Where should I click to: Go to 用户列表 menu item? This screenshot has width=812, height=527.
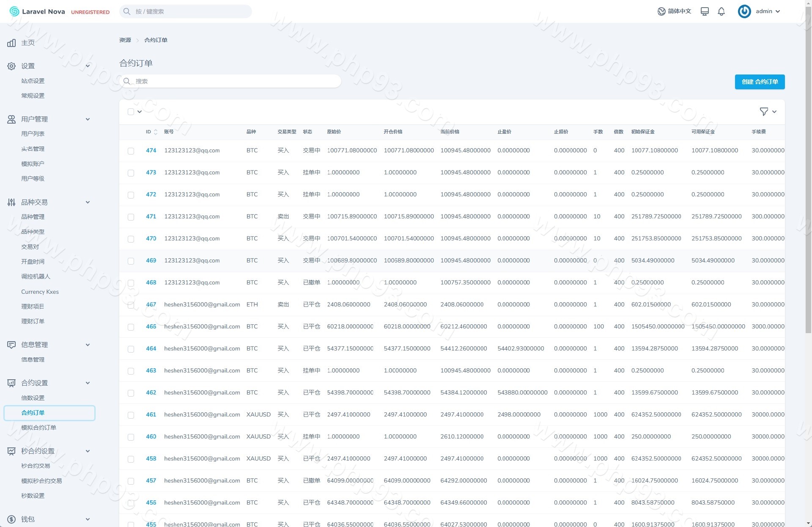point(33,134)
